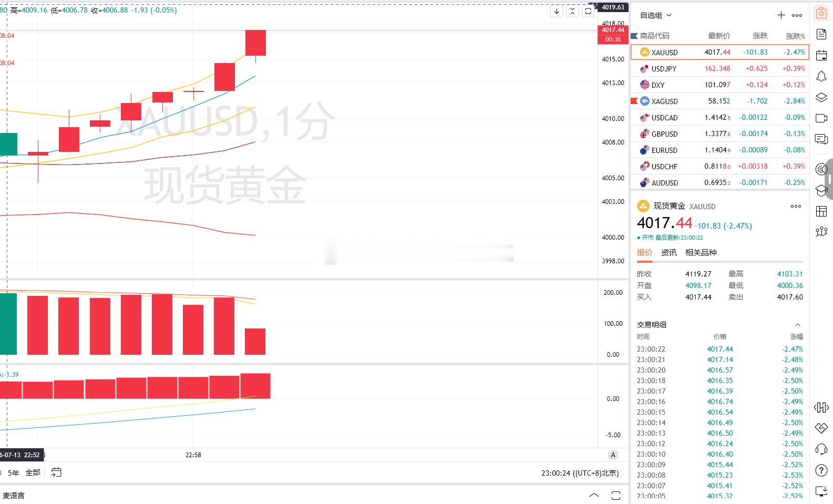This screenshot has height=504, width=833.
Task: Open the target icon in sidebar
Action: tap(821, 169)
